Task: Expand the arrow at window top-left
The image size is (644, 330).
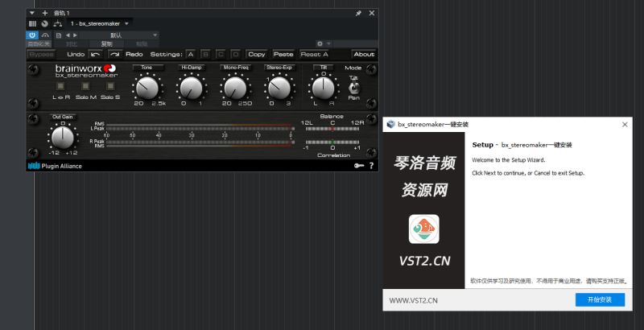Action: pyautogui.click(x=32, y=14)
